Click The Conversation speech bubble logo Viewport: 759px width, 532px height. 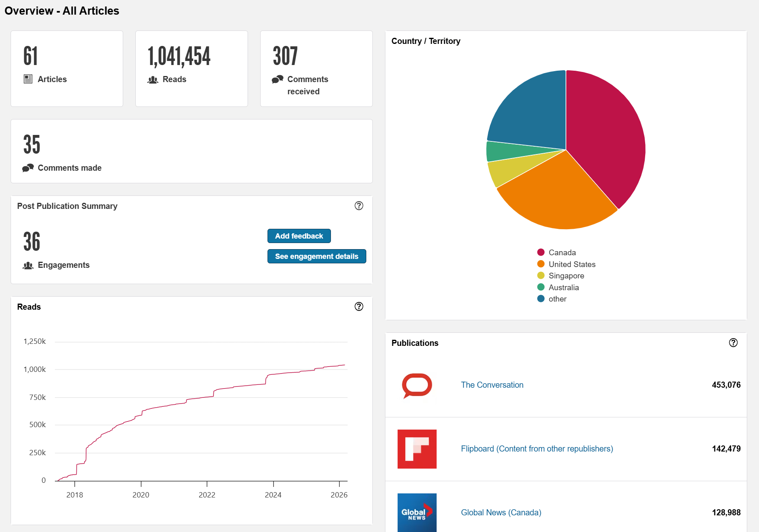(x=417, y=385)
